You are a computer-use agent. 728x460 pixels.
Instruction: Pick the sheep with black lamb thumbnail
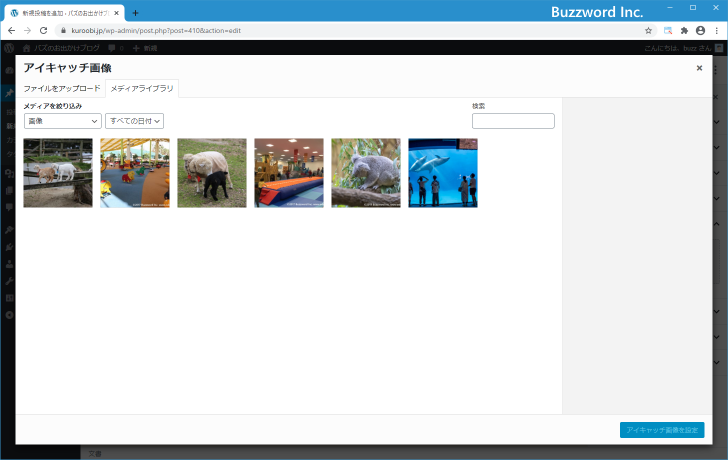[212, 173]
